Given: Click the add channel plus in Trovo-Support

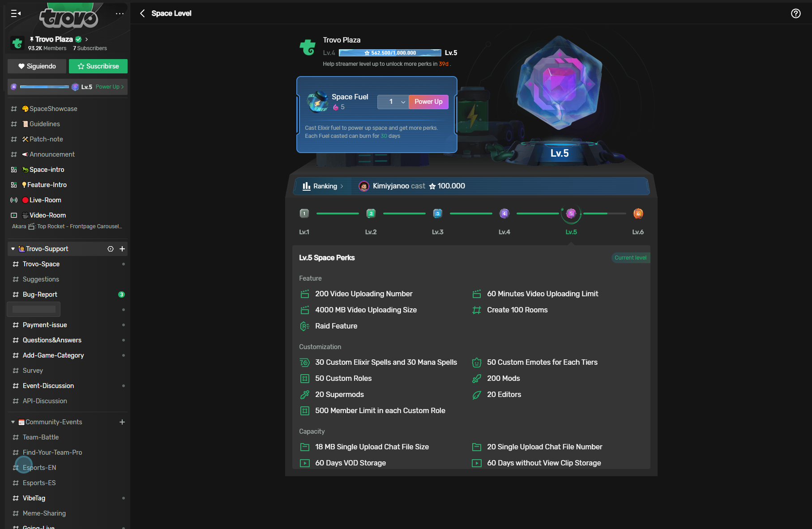Looking at the screenshot, I should 122,249.
